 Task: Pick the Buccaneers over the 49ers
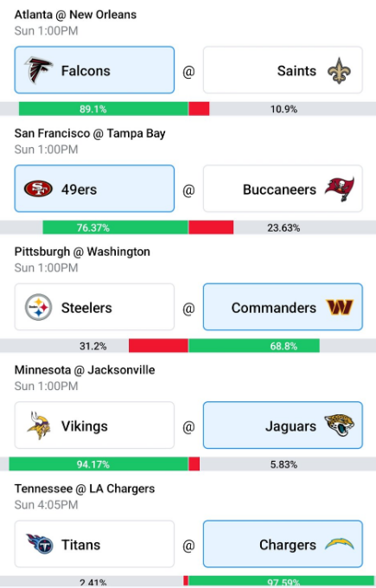tap(283, 189)
